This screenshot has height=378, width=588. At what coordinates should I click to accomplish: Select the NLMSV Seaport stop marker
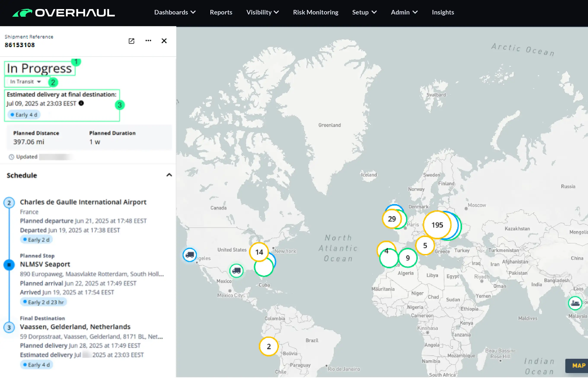click(x=9, y=265)
